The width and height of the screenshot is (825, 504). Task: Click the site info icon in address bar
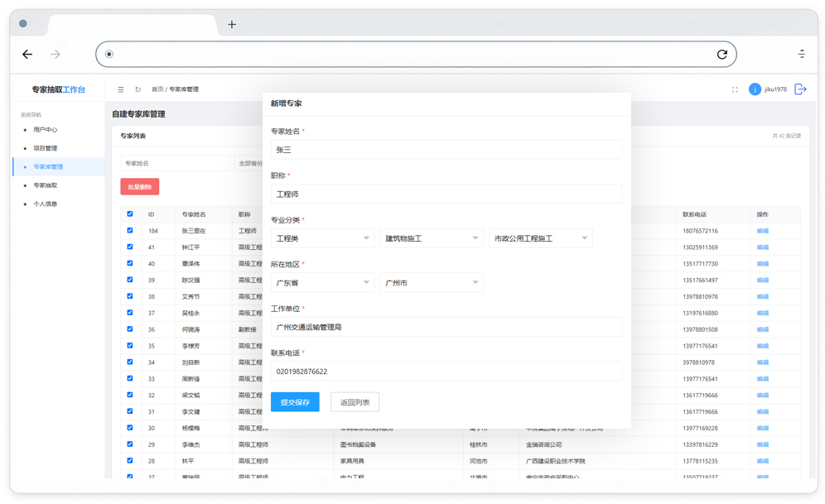(x=109, y=54)
